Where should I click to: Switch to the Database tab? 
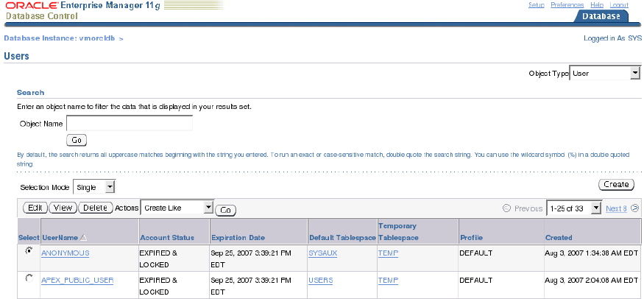pyautogui.click(x=601, y=16)
